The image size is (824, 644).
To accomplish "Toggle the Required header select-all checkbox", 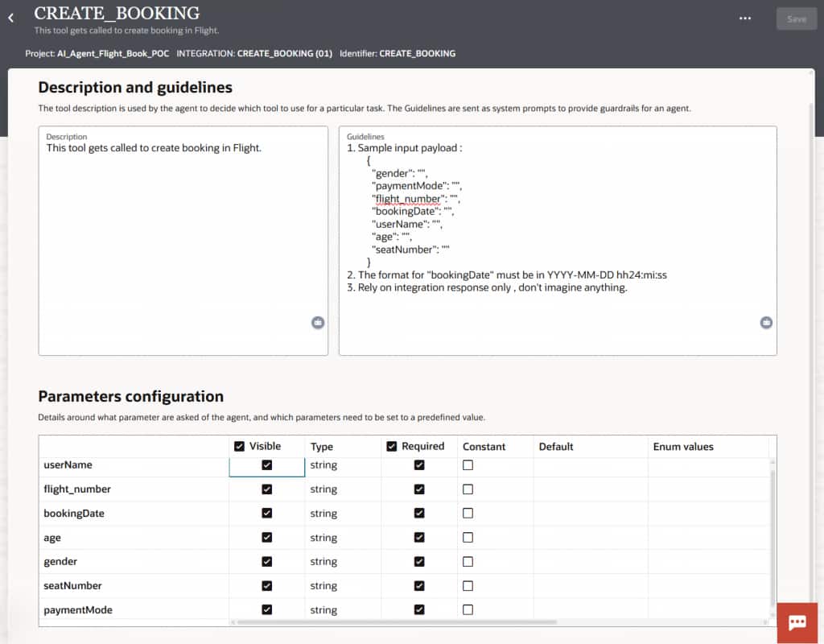I will pyautogui.click(x=392, y=446).
